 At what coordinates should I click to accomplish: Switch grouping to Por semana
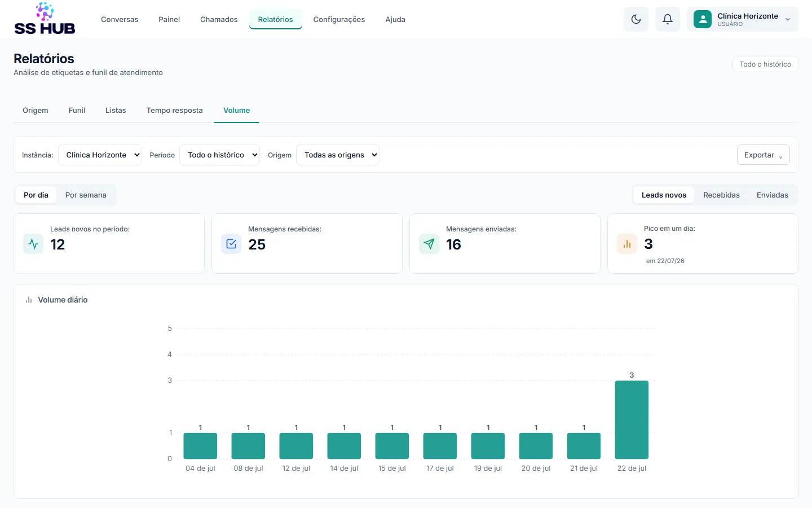86,195
